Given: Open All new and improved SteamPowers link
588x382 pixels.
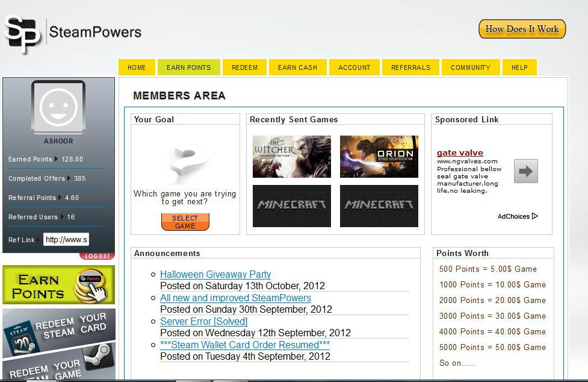Looking at the screenshot, I should pos(235,298).
